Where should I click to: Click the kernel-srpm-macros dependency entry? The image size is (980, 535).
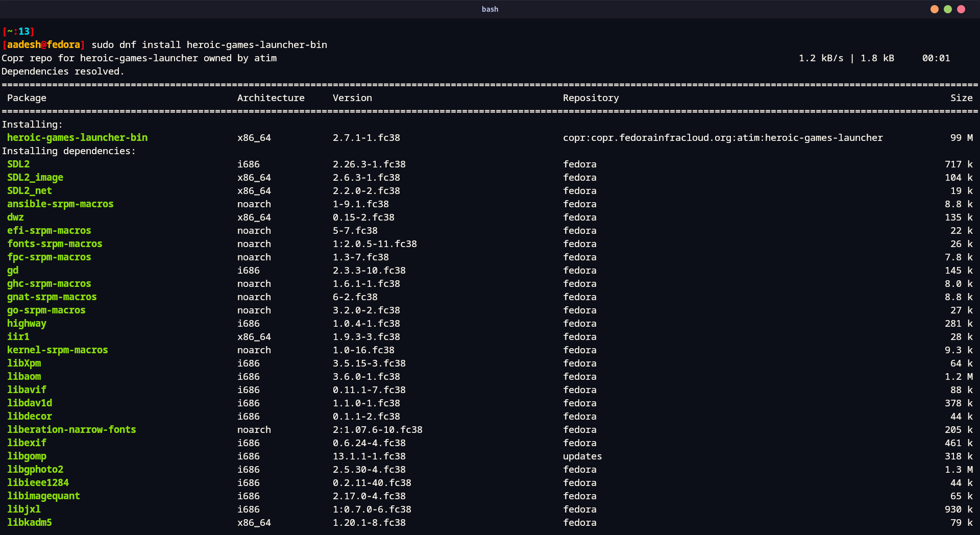click(x=57, y=350)
